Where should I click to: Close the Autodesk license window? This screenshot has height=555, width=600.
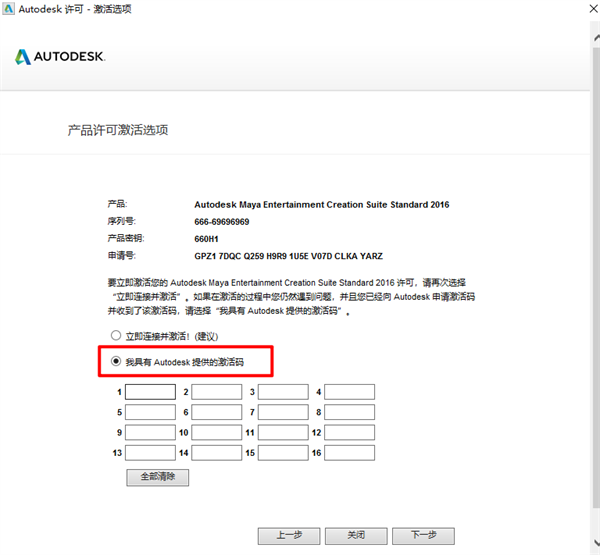coord(593,8)
